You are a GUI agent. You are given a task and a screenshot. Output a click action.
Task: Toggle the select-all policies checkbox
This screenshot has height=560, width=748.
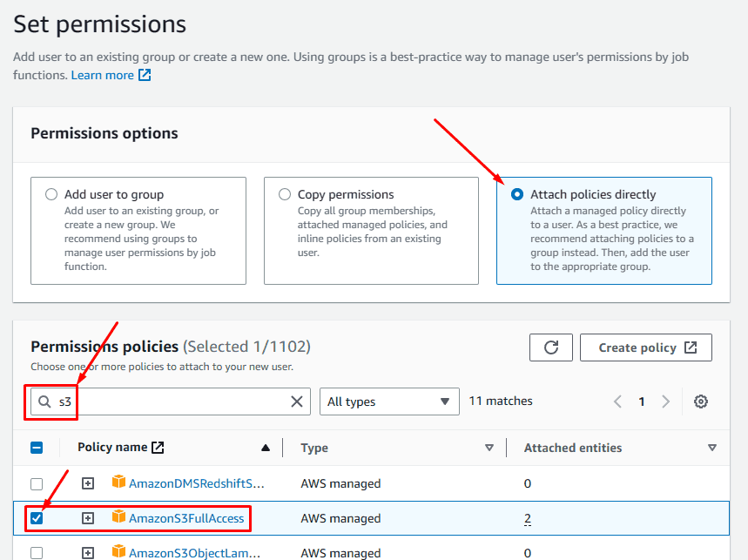[x=36, y=447]
